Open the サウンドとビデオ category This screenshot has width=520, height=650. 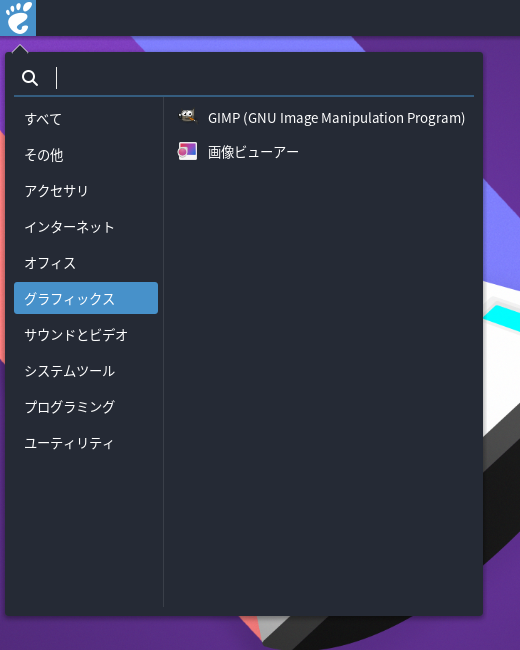(x=86, y=335)
